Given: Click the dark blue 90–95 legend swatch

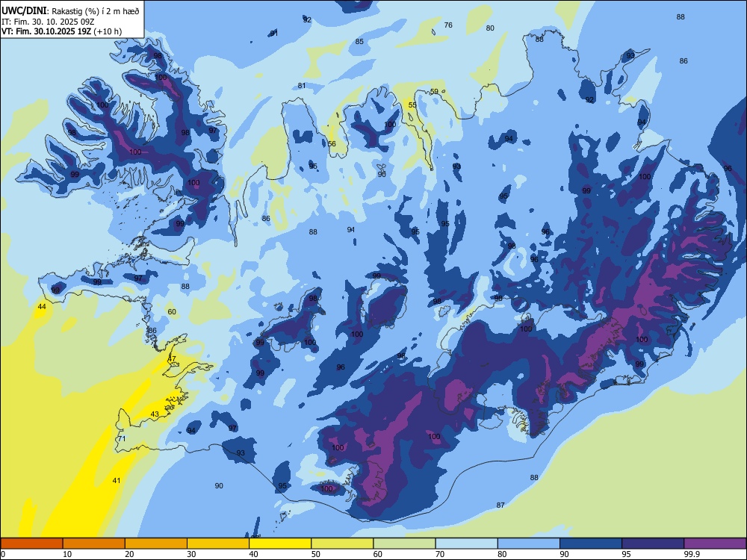Looking at the screenshot, I should coord(591,544).
